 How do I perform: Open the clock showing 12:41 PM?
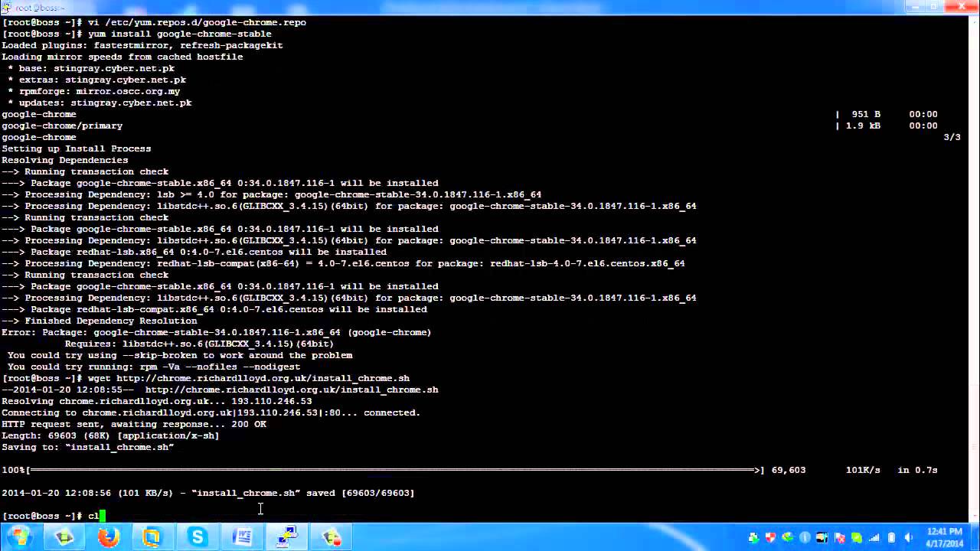(x=944, y=537)
